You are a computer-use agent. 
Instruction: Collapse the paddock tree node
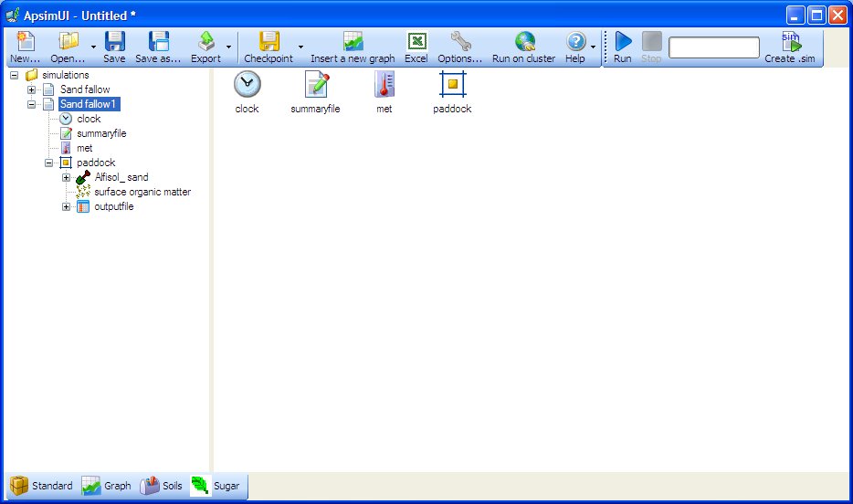click(49, 163)
